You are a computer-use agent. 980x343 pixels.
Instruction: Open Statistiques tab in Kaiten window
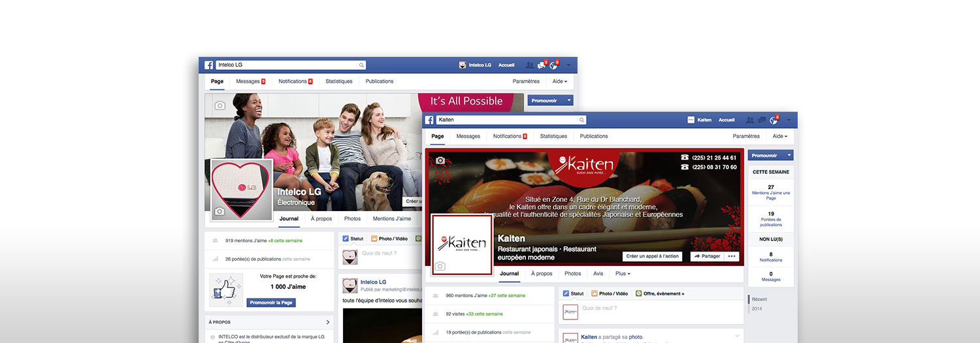point(553,137)
